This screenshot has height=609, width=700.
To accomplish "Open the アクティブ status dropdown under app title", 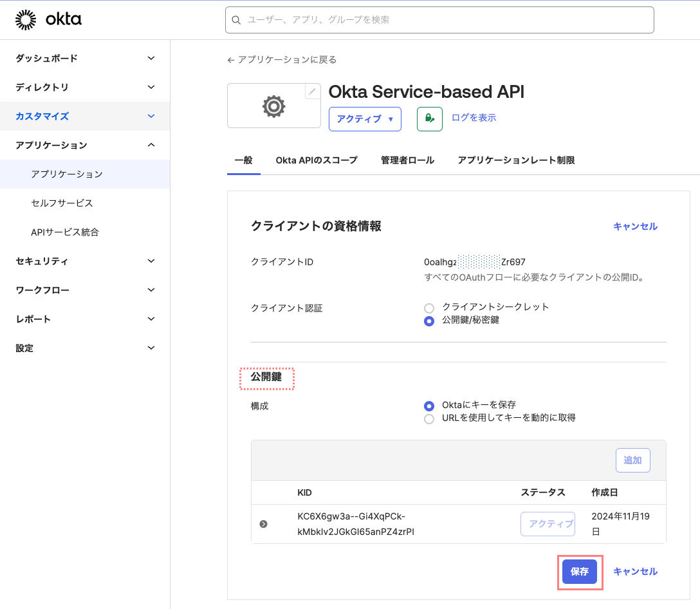I will [365, 119].
